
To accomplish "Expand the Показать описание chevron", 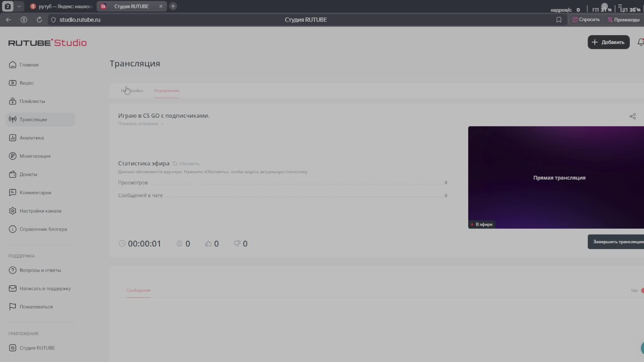I will pyautogui.click(x=162, y=124).
